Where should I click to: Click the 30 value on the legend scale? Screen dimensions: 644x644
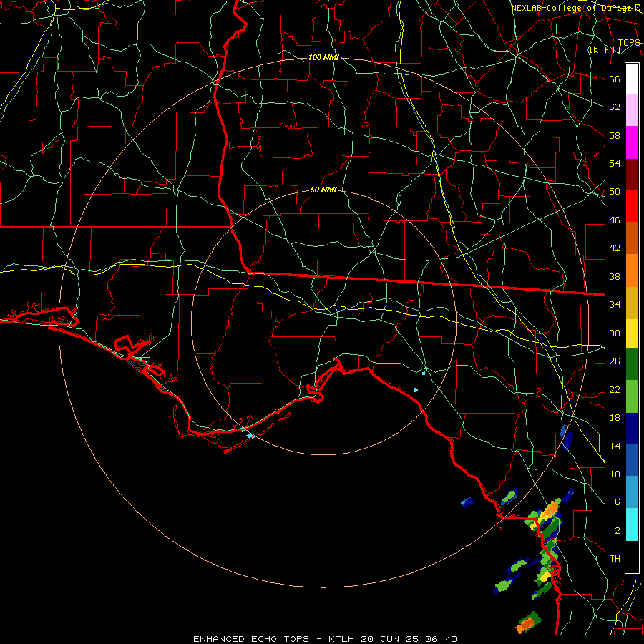[615, 333]
